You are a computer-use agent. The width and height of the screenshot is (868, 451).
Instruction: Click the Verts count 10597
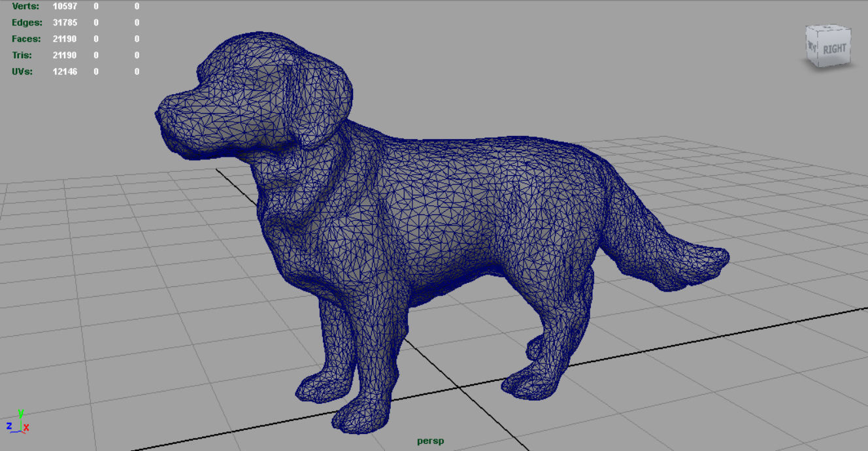point(65,6)
